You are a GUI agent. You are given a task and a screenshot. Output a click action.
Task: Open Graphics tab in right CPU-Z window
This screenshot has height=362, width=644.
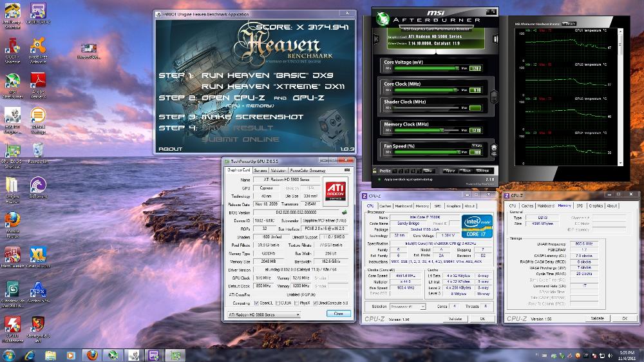click(596, 206)
